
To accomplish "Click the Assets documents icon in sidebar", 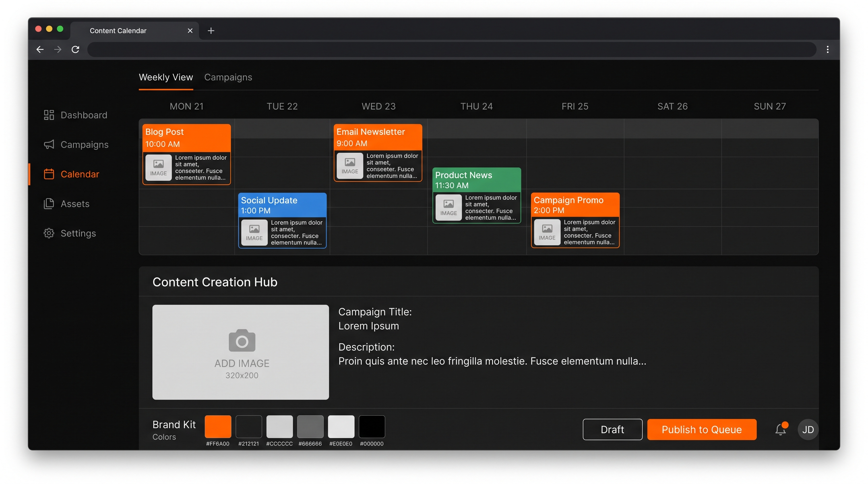I will [x=49, y=204].
